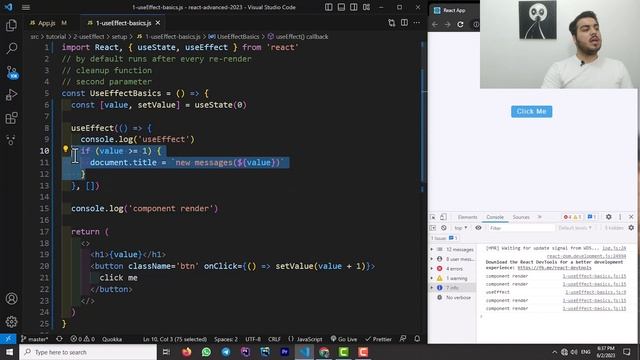Switch to the Elements tab in DevTools

(467, 217)
